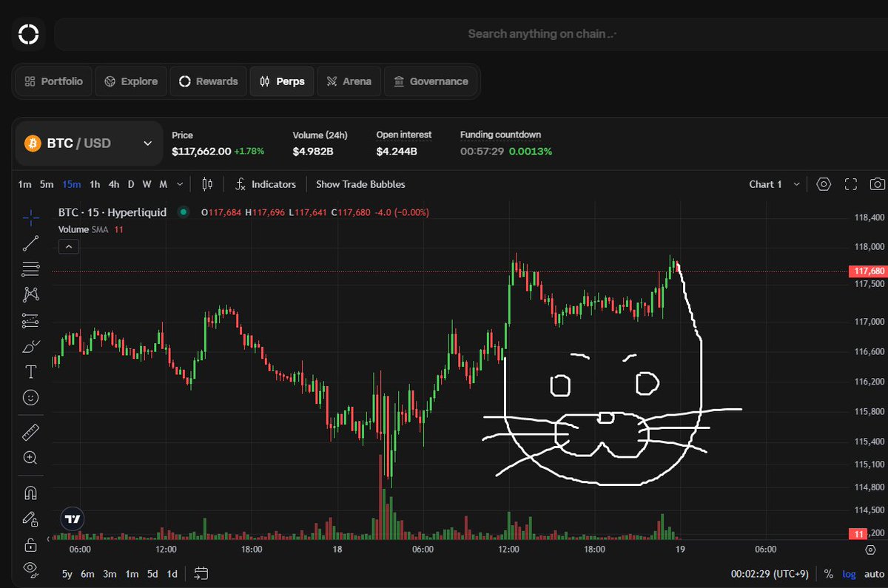
Task: Open the BTC / USD pair selector
Action: 89,143
